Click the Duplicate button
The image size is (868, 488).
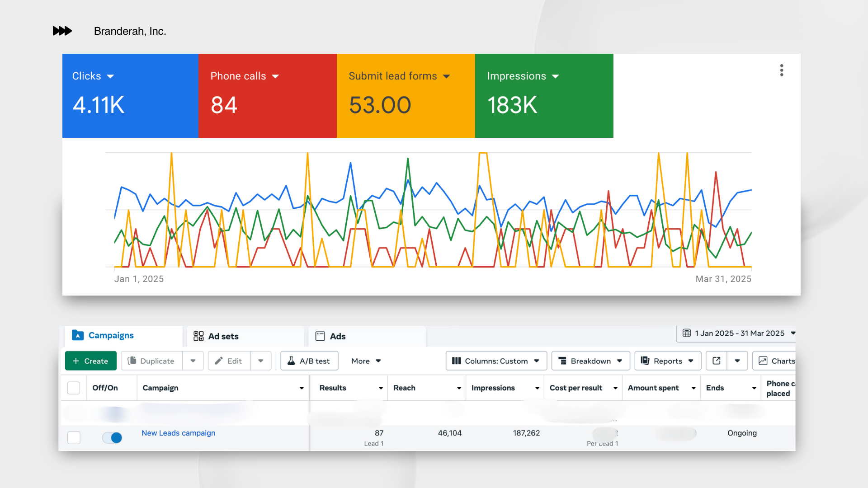[152, 361]
